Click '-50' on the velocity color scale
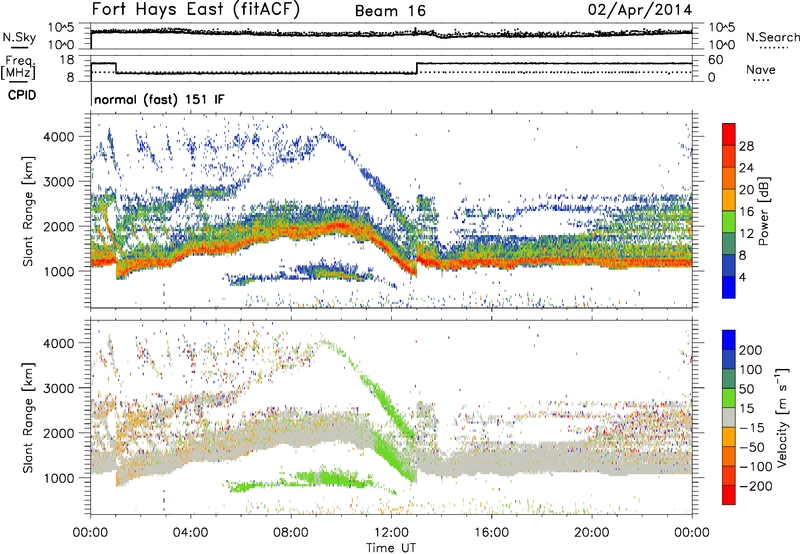Viewport: 800px width, 554px height. pos(752,447)
